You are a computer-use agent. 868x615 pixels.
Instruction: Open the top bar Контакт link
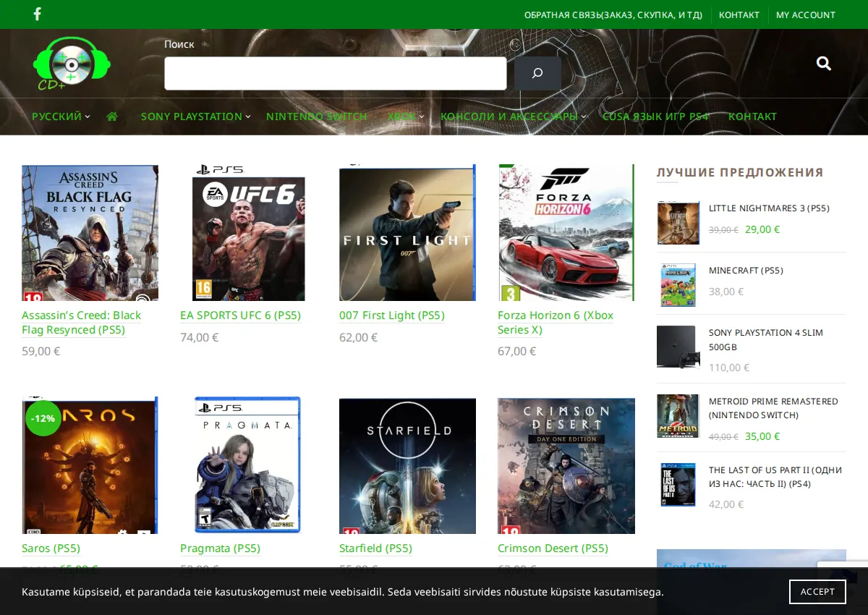point(739,14)
